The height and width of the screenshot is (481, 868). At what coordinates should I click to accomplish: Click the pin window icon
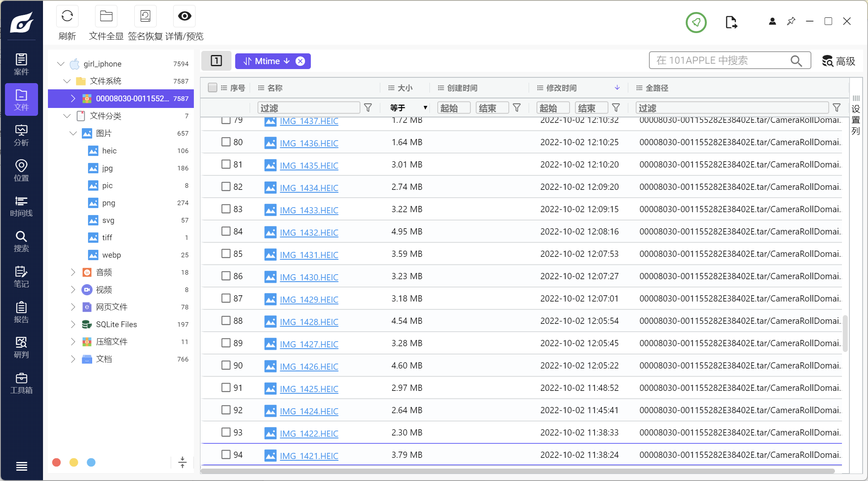[x=791, y=21]
